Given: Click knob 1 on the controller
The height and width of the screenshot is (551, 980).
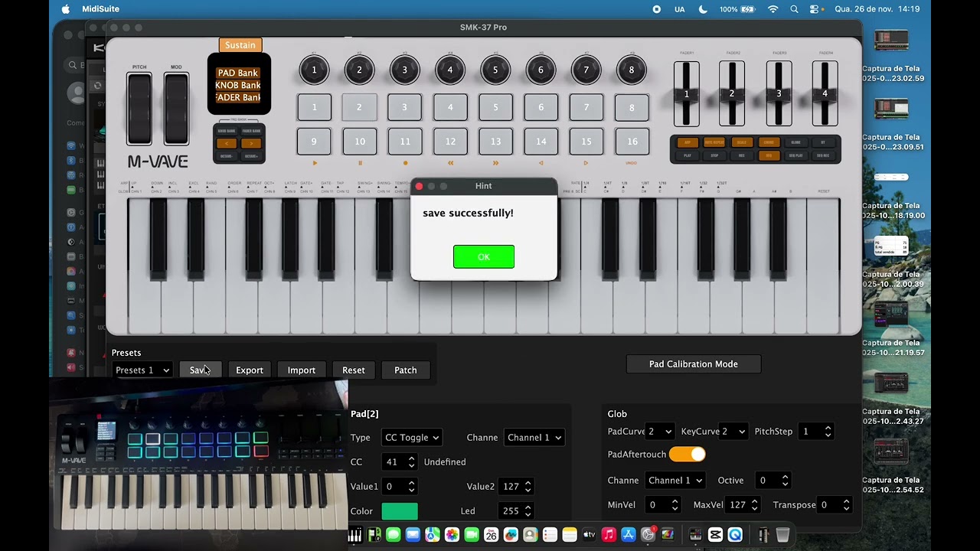Looking at the screenshot, I should coord(314,70).
